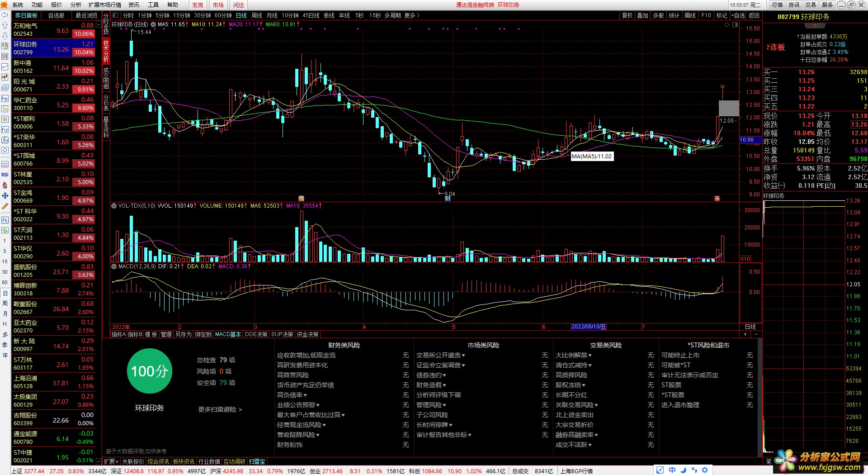Collapse the quote panel with the red chevron

(x=815, y=26)
